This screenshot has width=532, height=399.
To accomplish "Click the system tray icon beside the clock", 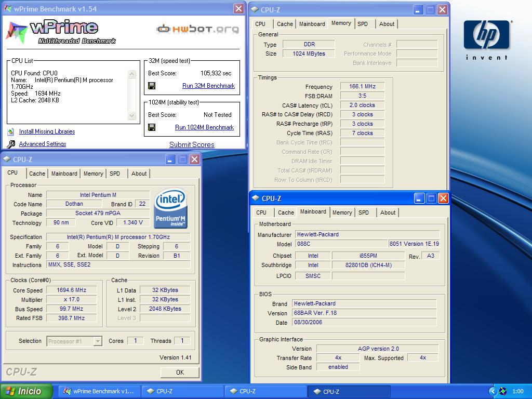I will coord(503,391).
